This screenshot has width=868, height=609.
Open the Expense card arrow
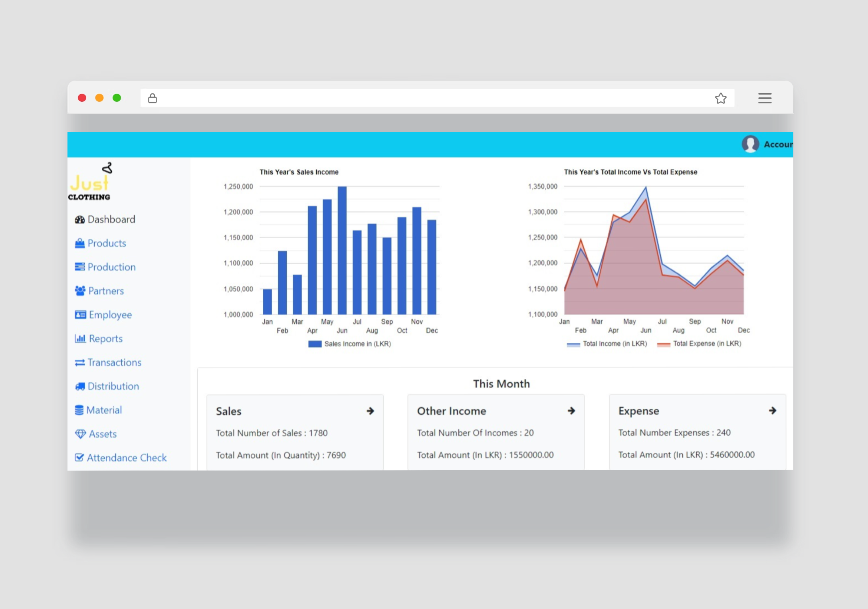coord(773,411)
